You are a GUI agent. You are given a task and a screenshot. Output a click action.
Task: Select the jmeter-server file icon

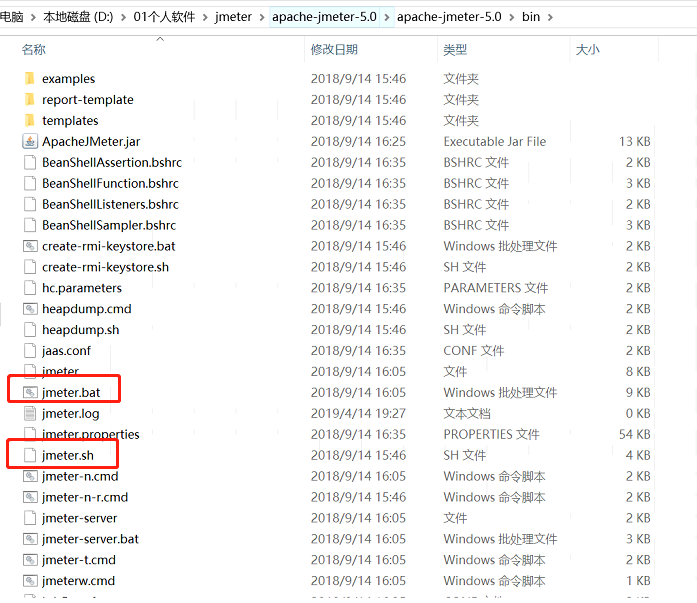pos(30,518)
